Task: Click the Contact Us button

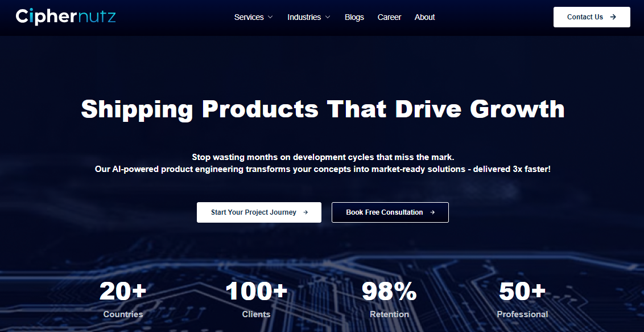Action: coord(592,17)
